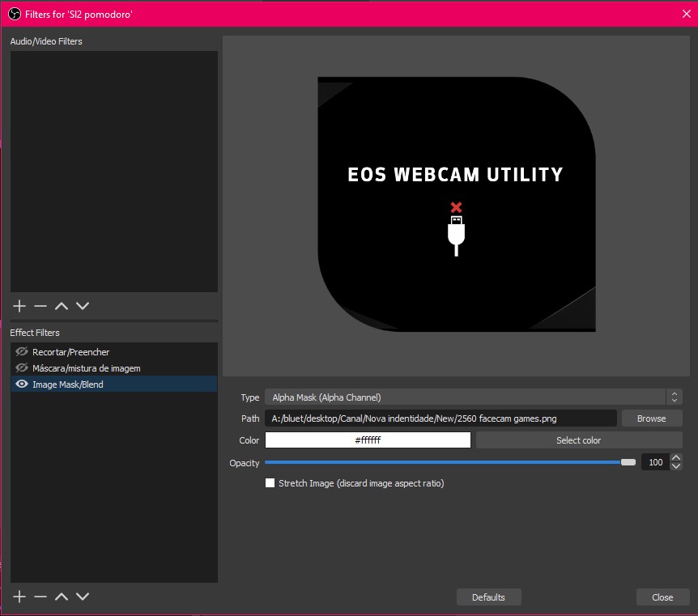Add a new audio/video filter with plus icon
Viewport: 698px width, 616px height.
coord(19,306)
